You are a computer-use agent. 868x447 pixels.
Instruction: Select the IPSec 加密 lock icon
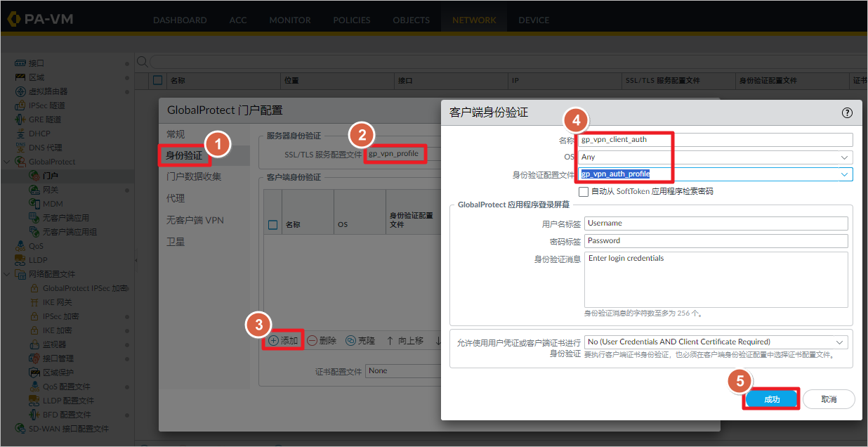tap(34, 316)
